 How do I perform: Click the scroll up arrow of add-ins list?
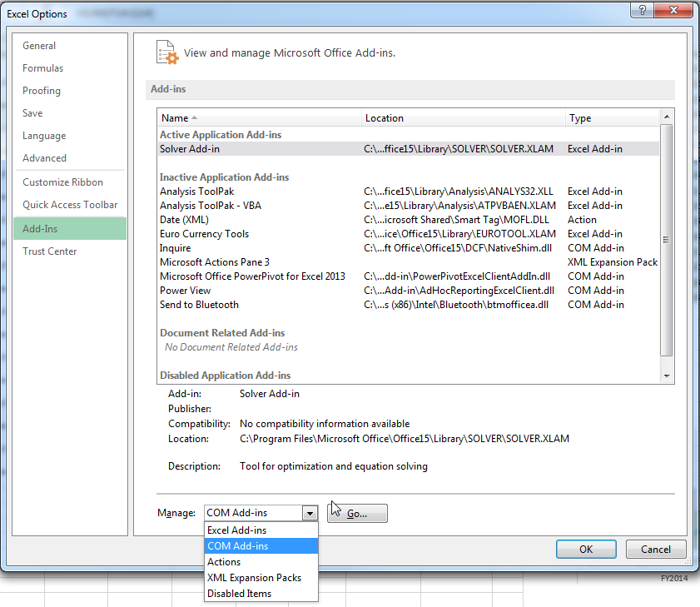pyautogui.click(x=667, y=117)
